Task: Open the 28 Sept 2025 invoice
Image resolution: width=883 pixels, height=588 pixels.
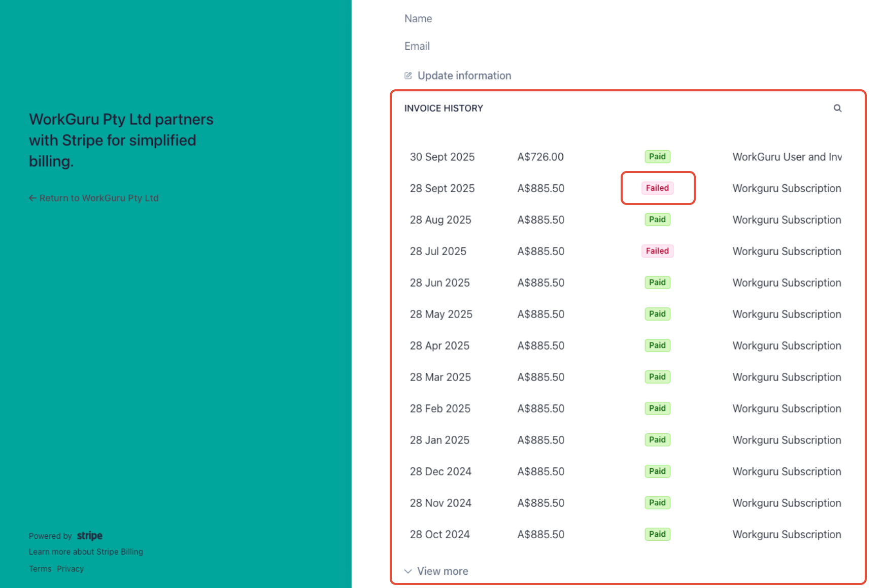Action: [x=626, y=188]
